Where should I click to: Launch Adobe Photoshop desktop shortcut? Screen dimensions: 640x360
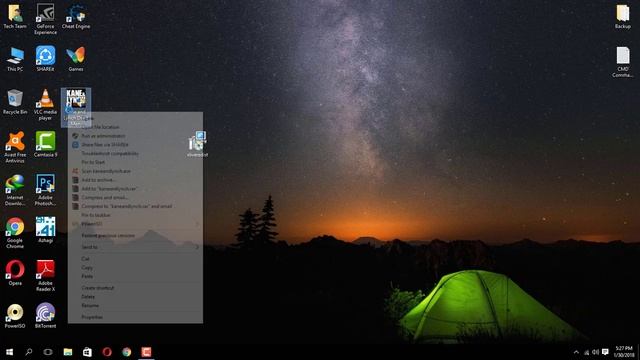[45, 190]
